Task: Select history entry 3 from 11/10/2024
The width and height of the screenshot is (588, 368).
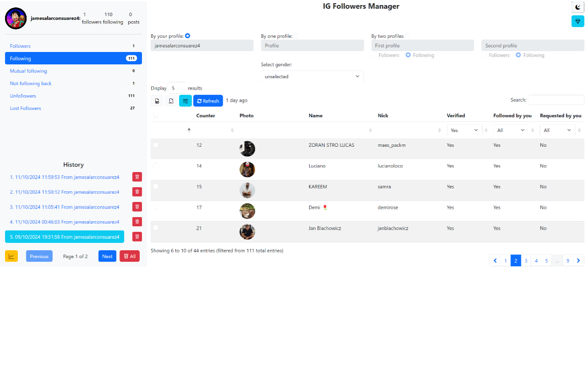Action: tap(64, 207)
